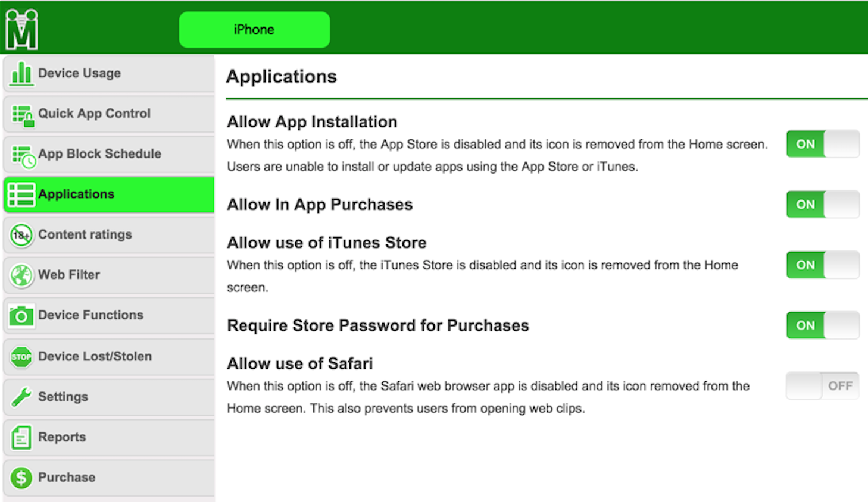Disable Allow In App Purchases switch

coord(822,205)
